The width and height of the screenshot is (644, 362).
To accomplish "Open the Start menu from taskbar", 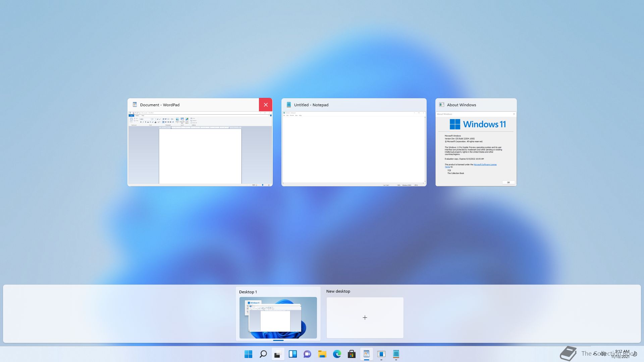I will point(248,354).
